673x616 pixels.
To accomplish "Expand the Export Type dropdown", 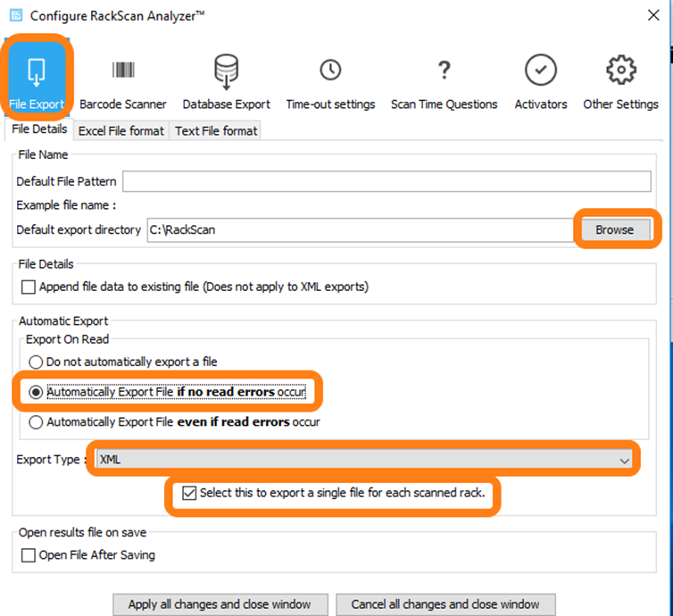I will coord(624,460).
